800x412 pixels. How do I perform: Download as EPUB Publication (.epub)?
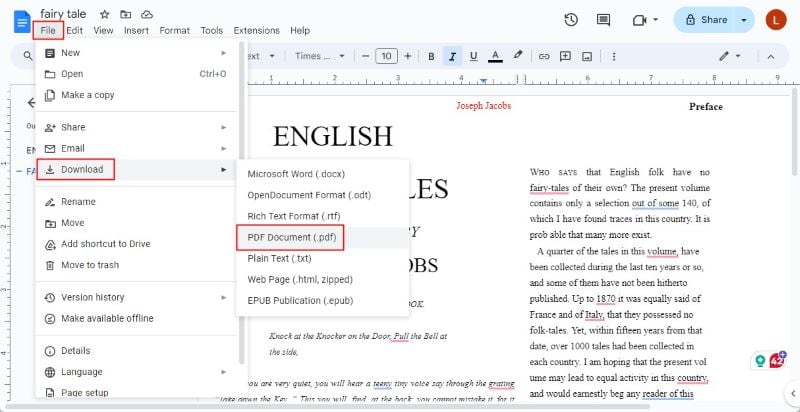click(322, 301)
